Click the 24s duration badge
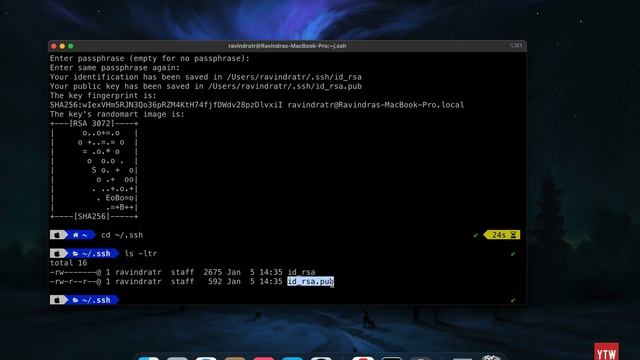 pyautogui.click(x=502, y=235)
